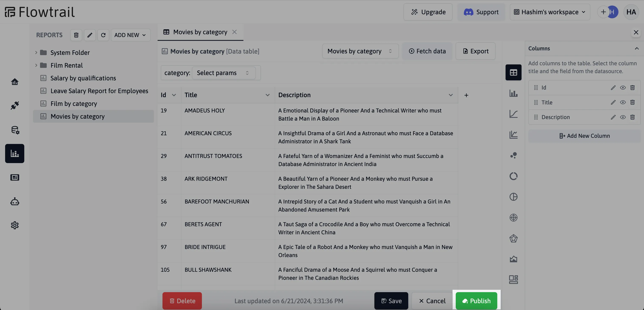Viewport: 644px width, 310px height.
Task: Open Film by category report
Action: (73, 103)
